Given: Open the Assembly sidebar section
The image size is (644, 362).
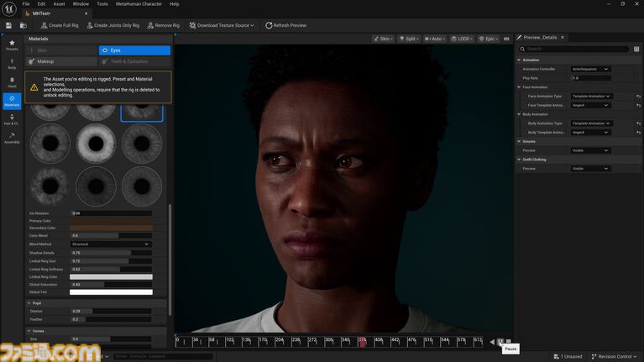Looking at the screenshot, I should point(12,139).
